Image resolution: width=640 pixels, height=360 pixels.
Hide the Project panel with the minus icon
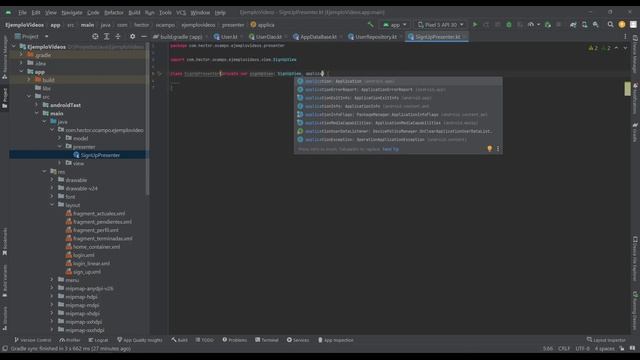pos(144,36)
